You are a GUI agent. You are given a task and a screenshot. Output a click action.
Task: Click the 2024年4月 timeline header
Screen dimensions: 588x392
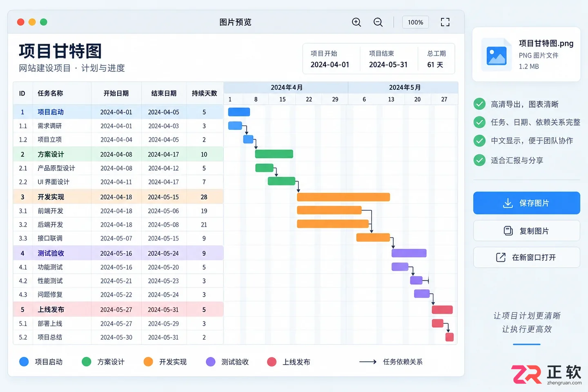coord(287,87)
